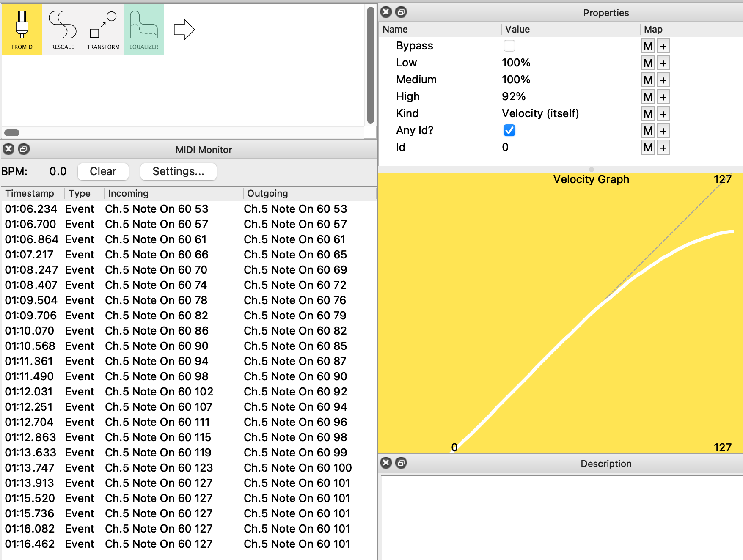Select the FROM D input module icon

(22, 30)
